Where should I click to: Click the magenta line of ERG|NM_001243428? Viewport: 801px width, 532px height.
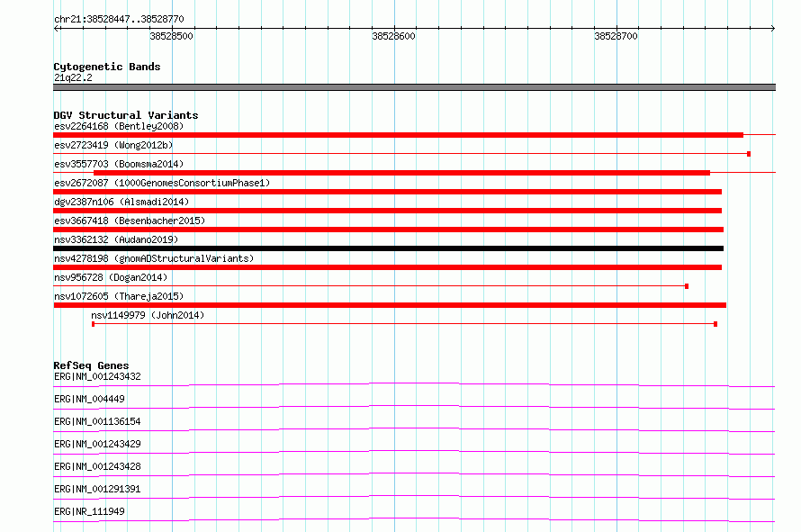414,474
